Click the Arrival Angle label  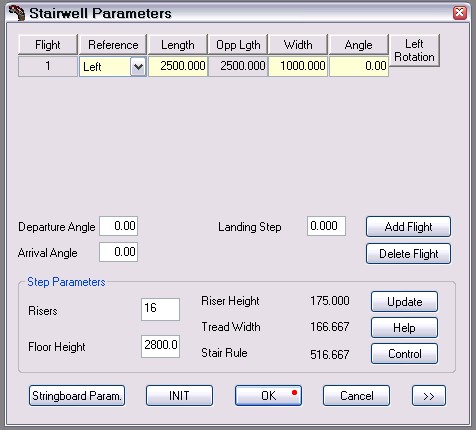pyautogui.click(x=47, y=253)
